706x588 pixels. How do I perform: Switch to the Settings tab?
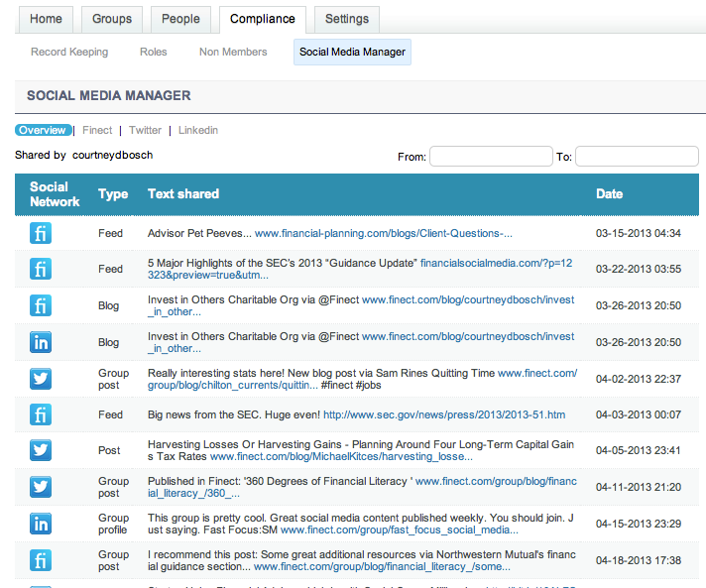point(346,19)
